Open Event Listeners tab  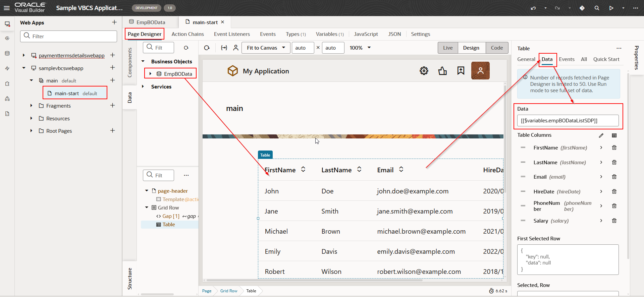click(232, 34)
